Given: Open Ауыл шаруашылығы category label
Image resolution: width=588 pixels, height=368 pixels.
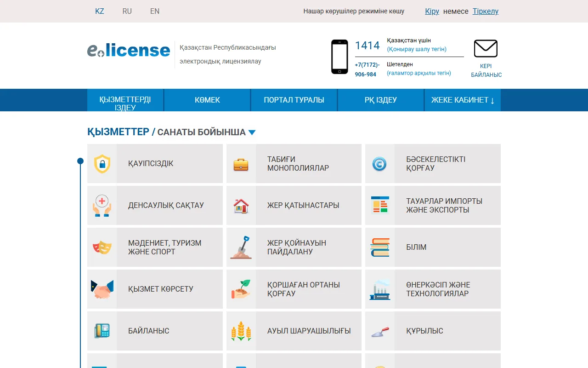Looking at the screenshot, I should coord(309,331).
